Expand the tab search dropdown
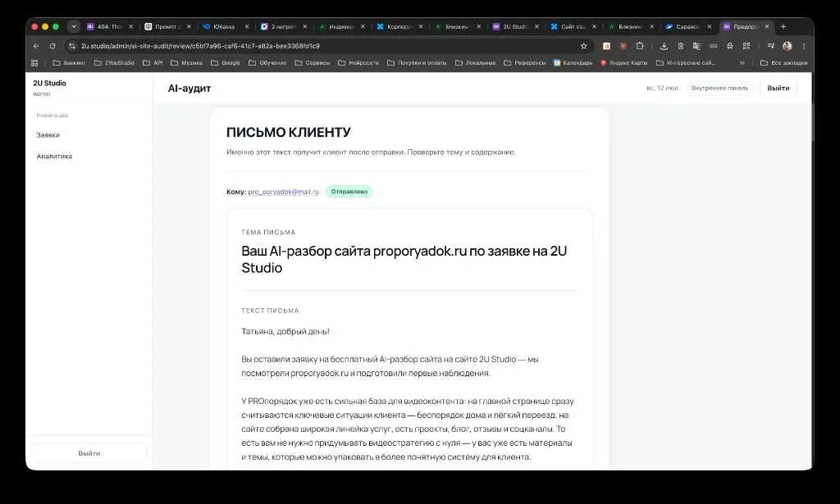The height and width of the screenshot is (504, 840). pyautogui.click(x=74, y=26)
